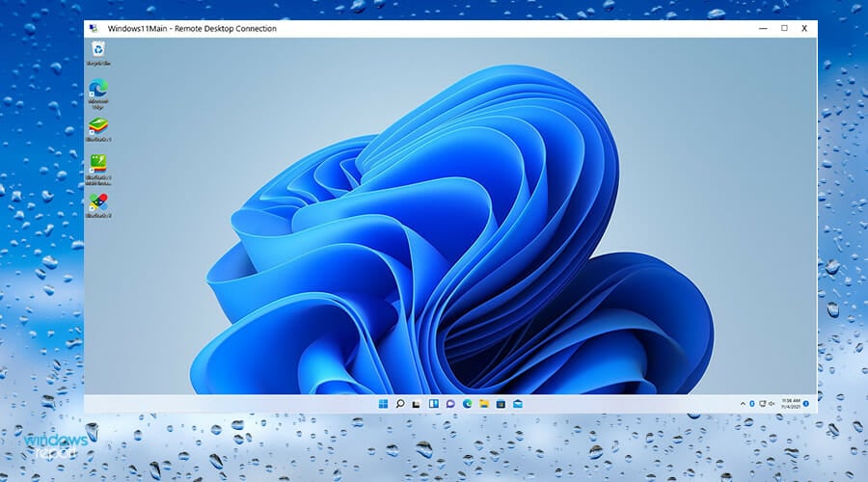Launch Edge browser from the taskbar
Screen dimensions: 868x482
[x=467, y=404]
